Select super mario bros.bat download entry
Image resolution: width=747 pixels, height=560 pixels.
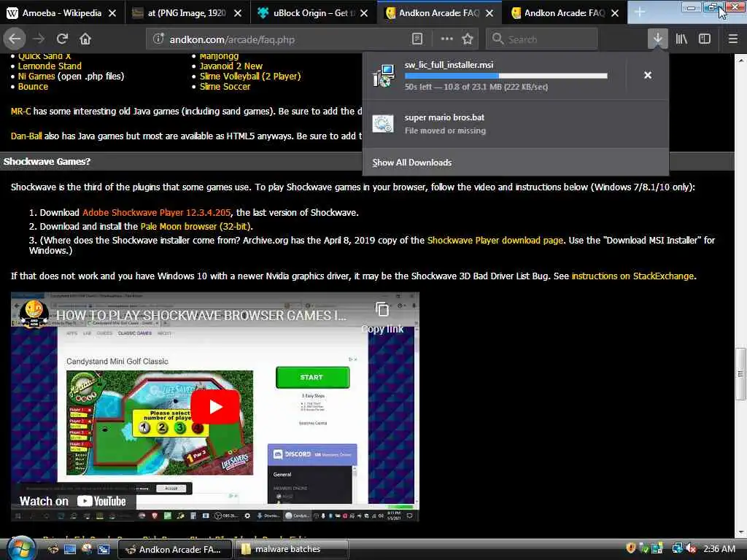coord(516,124)
